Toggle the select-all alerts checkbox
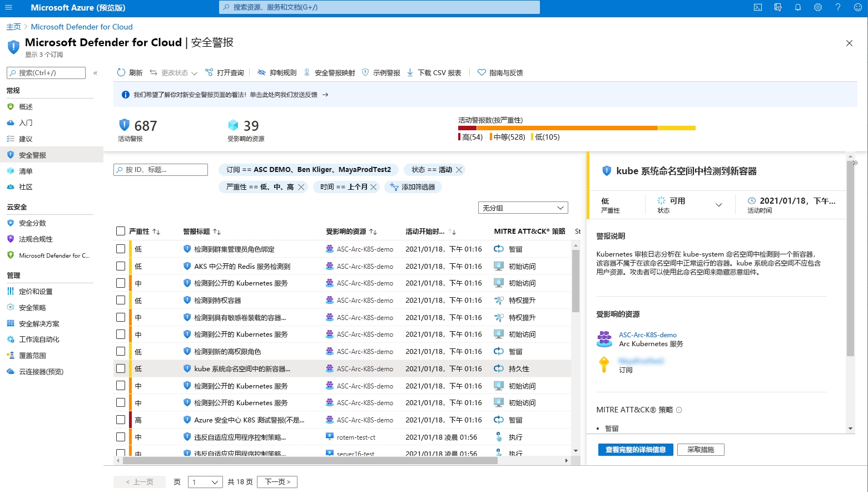The height and width of the screenshot is (492, 868). [121, 231]
